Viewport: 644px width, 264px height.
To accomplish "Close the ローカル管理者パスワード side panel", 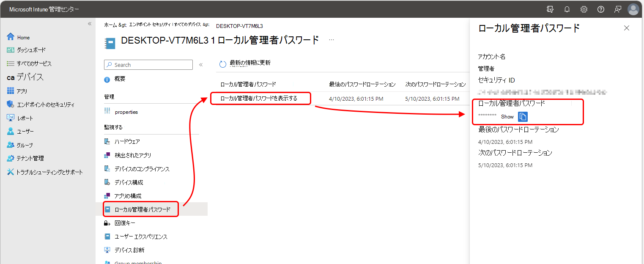I will click(x=627, y=28).
